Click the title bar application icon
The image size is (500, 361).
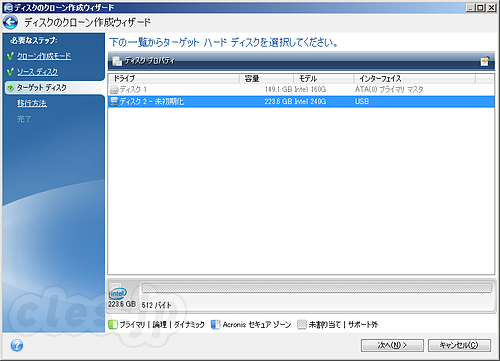(x=8, y=7)
